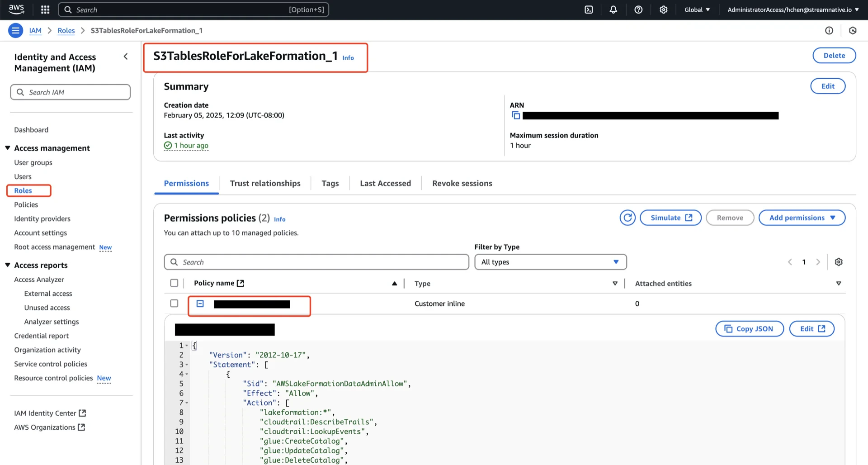The image size is (868, 465).
Task: Refresh the permissions policies list
Action: point(627,218)
